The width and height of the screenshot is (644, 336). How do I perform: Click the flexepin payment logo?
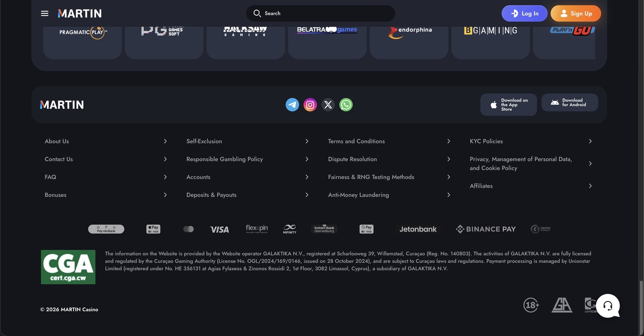tap(257, 229)
